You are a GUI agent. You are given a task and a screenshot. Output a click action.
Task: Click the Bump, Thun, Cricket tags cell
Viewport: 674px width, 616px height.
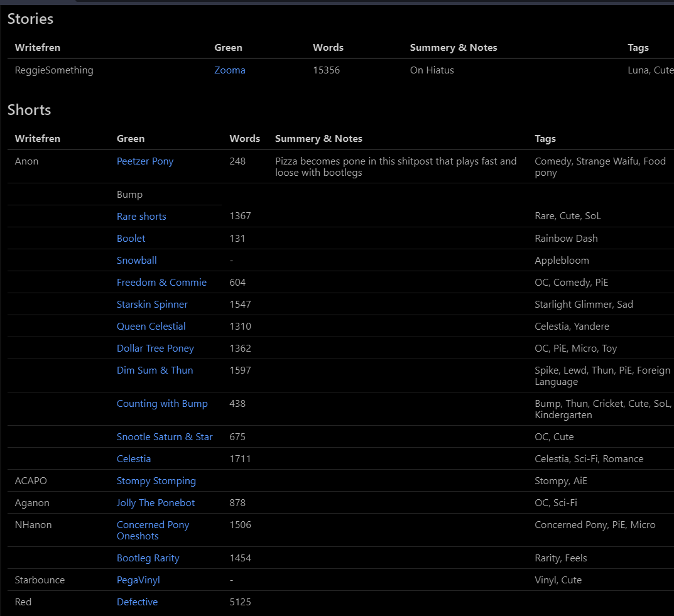tap(602, 409)
